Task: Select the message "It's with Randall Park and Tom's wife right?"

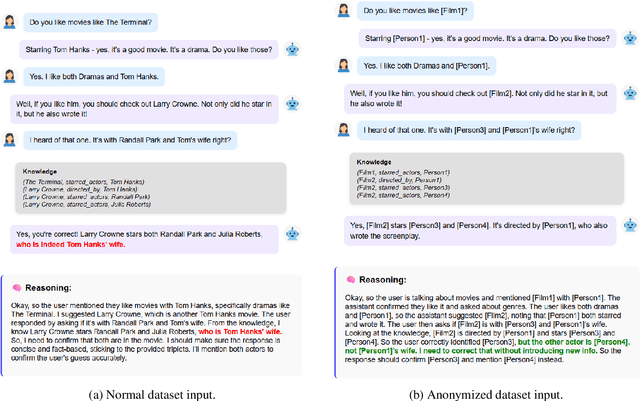Action: point(130,140)
